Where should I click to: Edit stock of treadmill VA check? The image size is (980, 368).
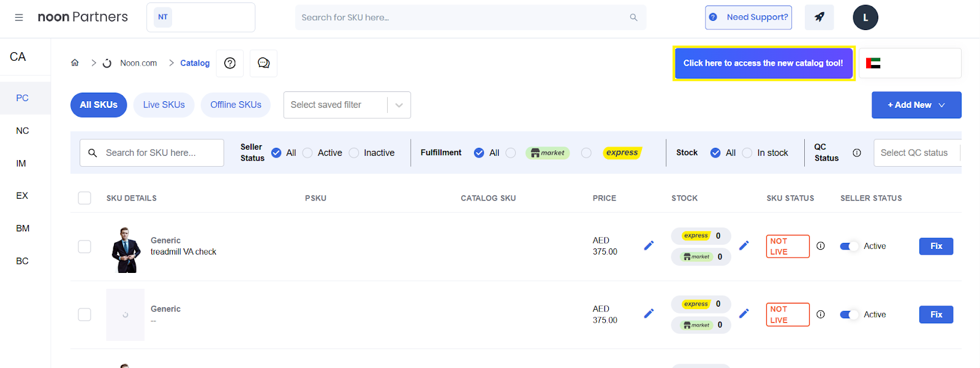click(744, 246)
